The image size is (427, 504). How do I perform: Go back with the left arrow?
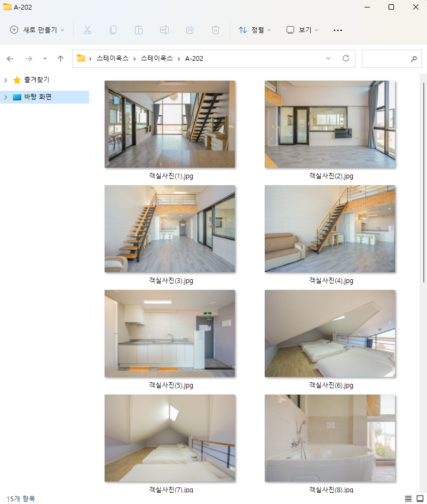coord(10,59)
